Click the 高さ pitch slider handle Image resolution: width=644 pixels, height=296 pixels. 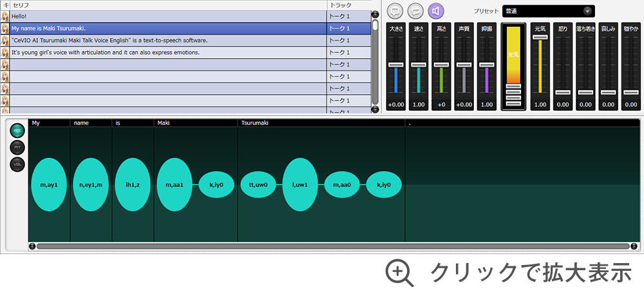click(x=441, y=65)
